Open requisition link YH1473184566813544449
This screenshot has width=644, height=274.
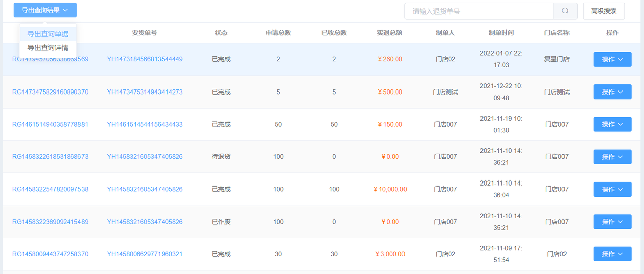click(144, 59)
